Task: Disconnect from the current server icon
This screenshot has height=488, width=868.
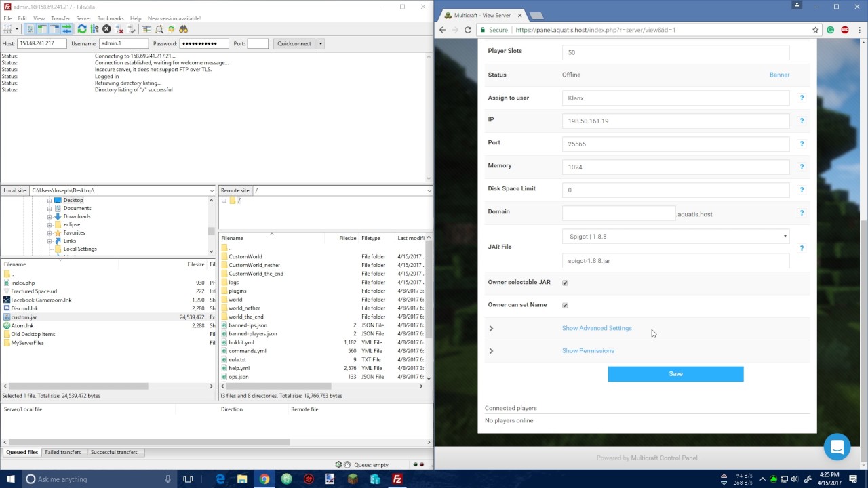Action: [x=119, y=29]
